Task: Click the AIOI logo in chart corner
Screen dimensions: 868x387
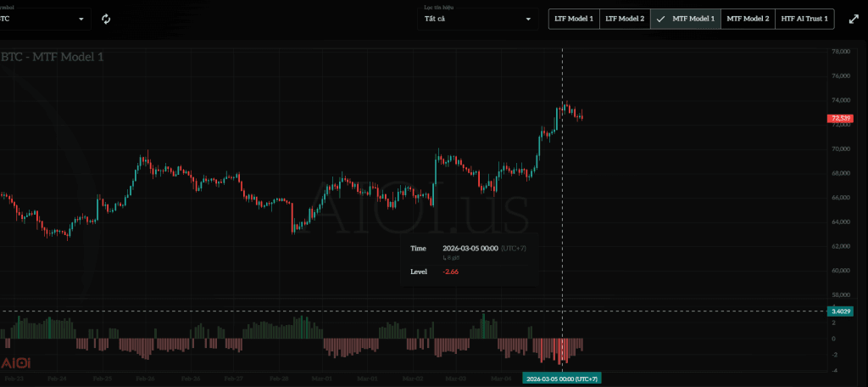Action: pyautogui.click(x=17, y=362)
